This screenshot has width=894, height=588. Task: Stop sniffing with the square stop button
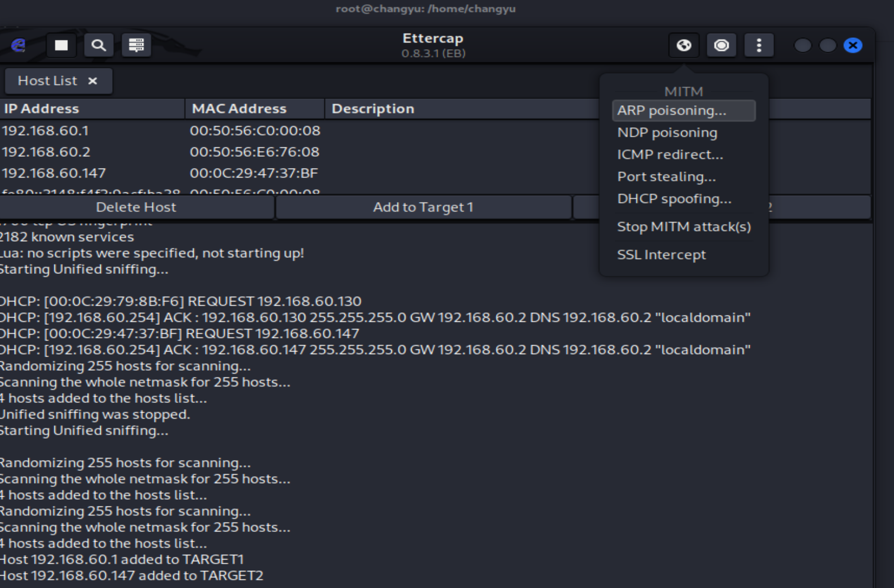61,45
